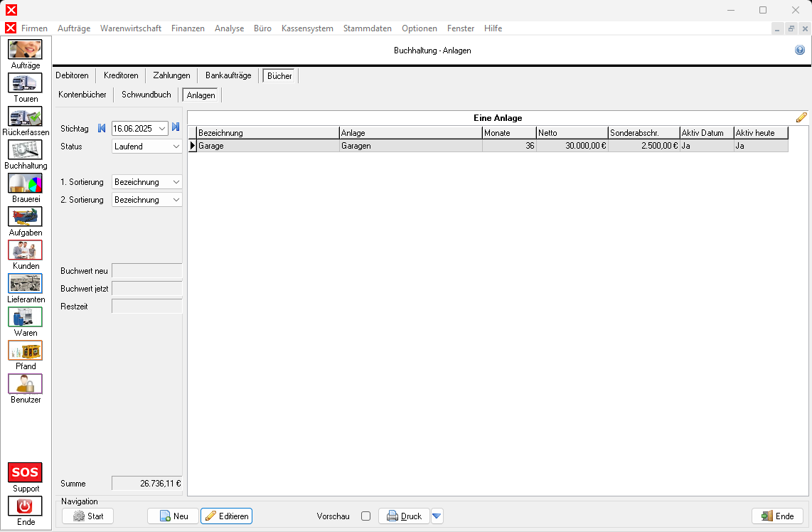Viewport: 812px width, 532px height.
Task: Open the Warenwirtschaft menu
Action: point(131,28)
